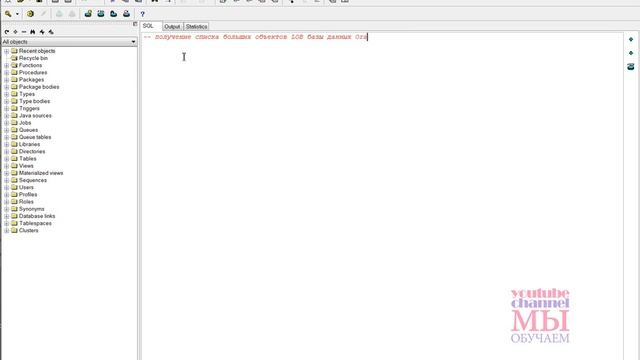Open the dropdown arrow beside the magnifier icon
640x360 pixels.
pos(17,14)
